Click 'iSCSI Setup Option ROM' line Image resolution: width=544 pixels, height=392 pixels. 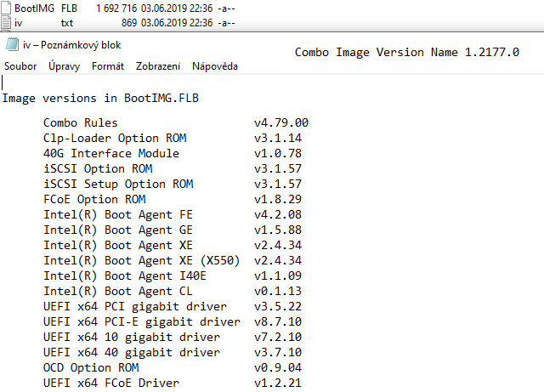tap(118, 184)
